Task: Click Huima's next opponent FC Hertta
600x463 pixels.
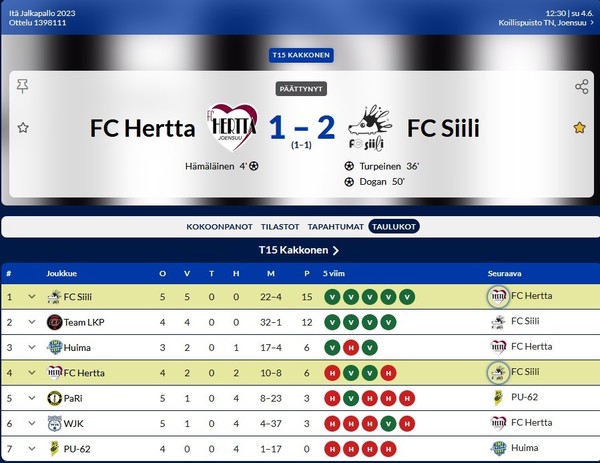Action: click(521, 347)
